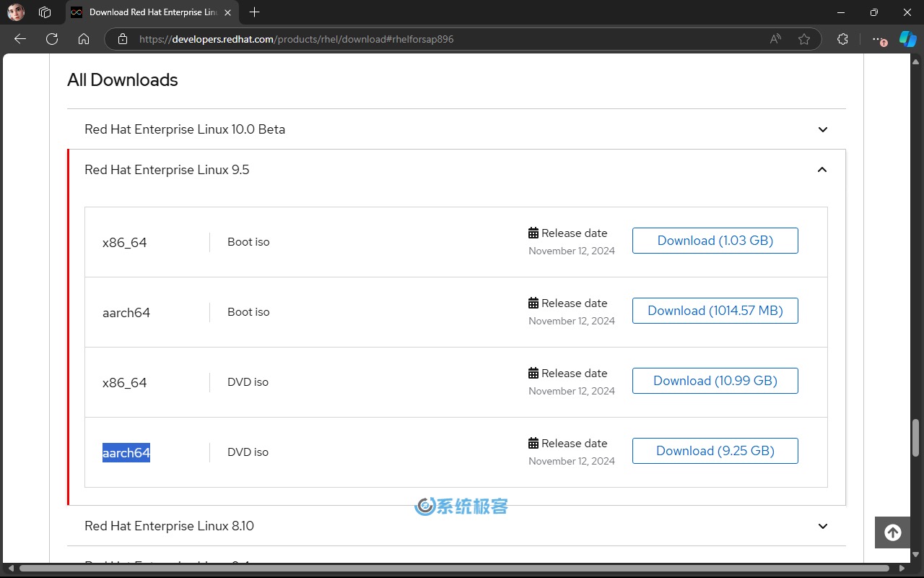The width and height of the screenshot is (924, 578).
Task: Download aarch64 Boot iso (1014.57 MB)
Action: click(715, 311)
